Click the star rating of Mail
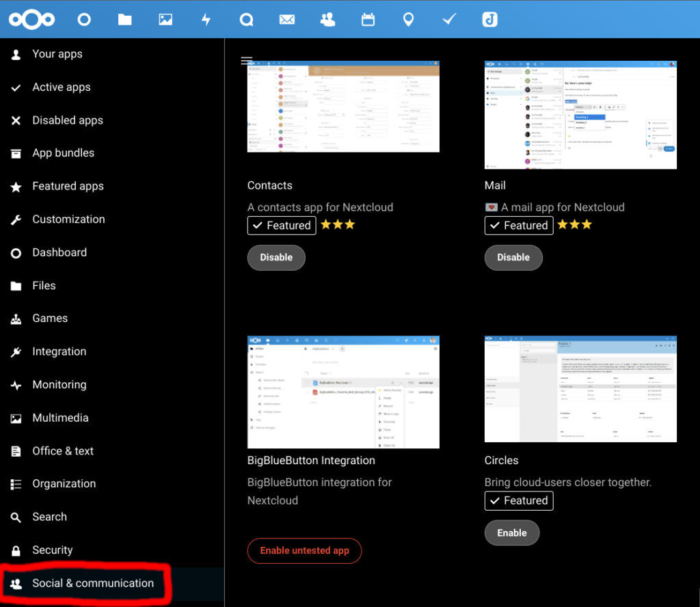 pos(575,224)
